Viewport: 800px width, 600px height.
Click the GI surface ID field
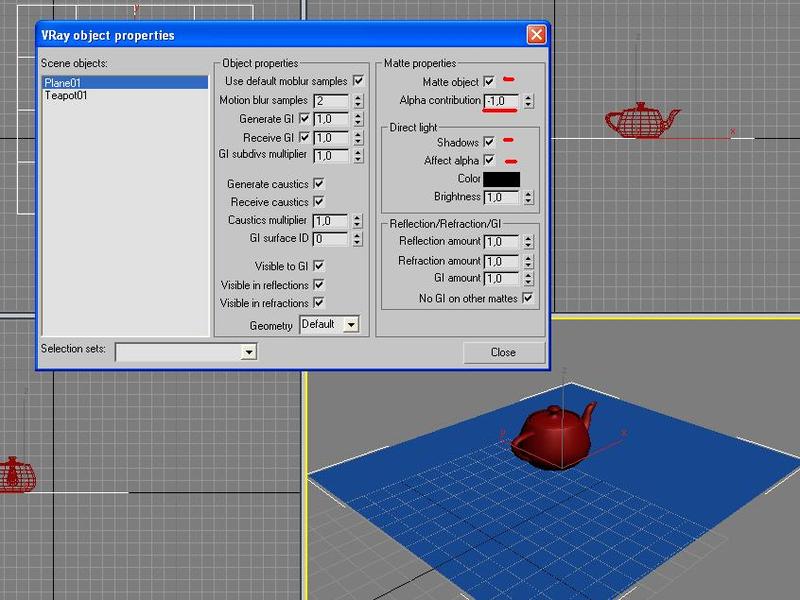(x=331, y=239)
